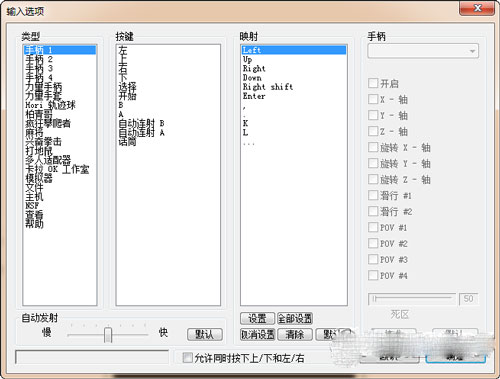This screenshot has height=379, width=500.
Task: Select 麻将 in the type list
Action: (x=60, y=133)
